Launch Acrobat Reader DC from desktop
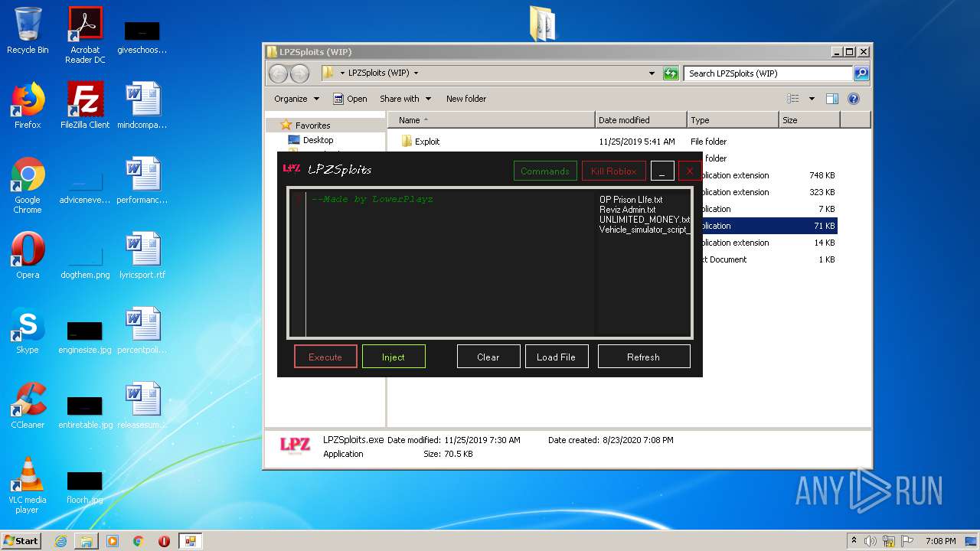980x551 pixels. [85, 35]
